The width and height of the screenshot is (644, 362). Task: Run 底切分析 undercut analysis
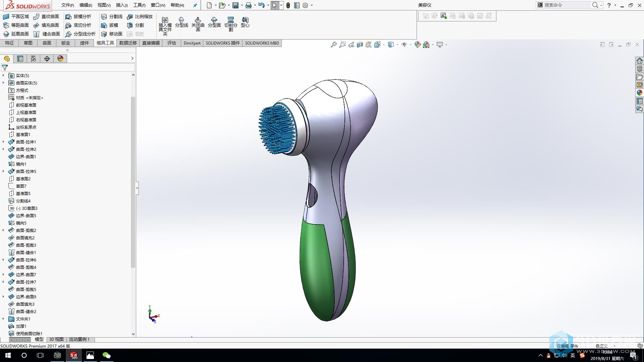pos(78,25)
